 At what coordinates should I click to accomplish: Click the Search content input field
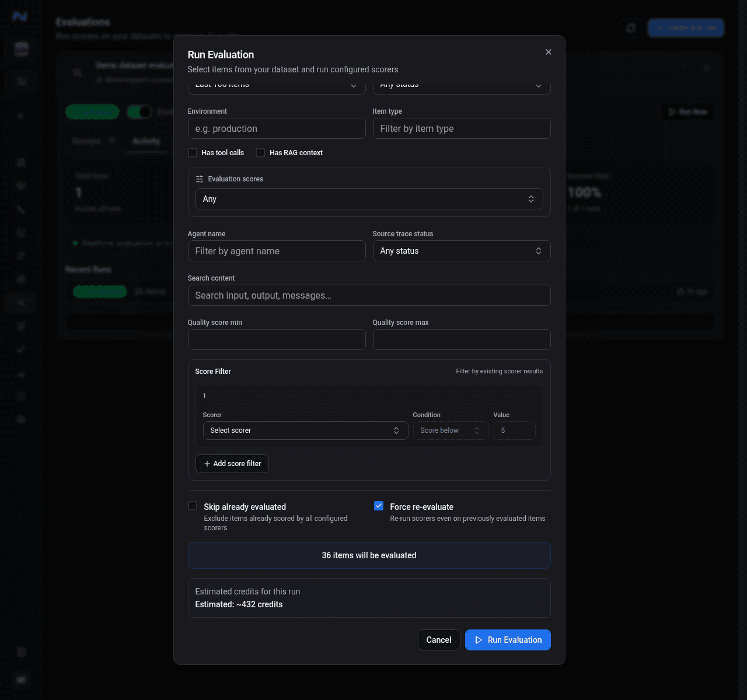[x=369, y=295]
